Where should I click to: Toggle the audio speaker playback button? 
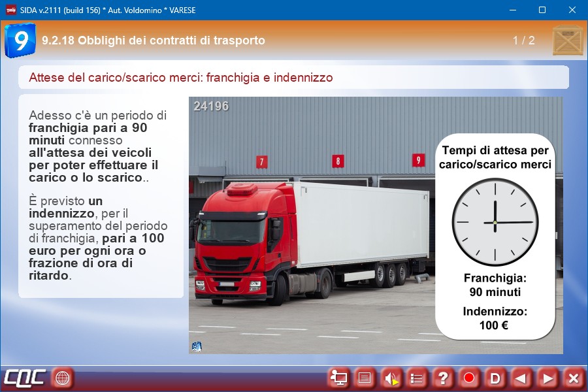click(391, 378)
